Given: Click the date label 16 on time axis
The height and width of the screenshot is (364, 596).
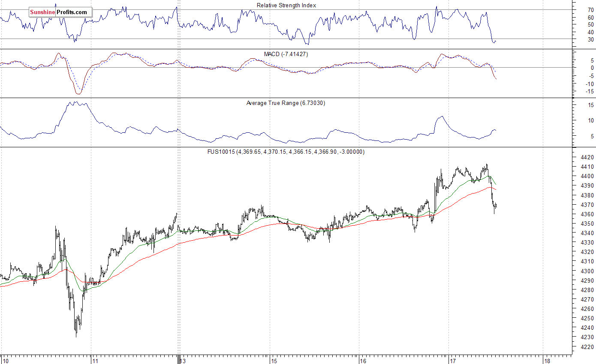Looking at the screenshot, I should click(363, 361).
